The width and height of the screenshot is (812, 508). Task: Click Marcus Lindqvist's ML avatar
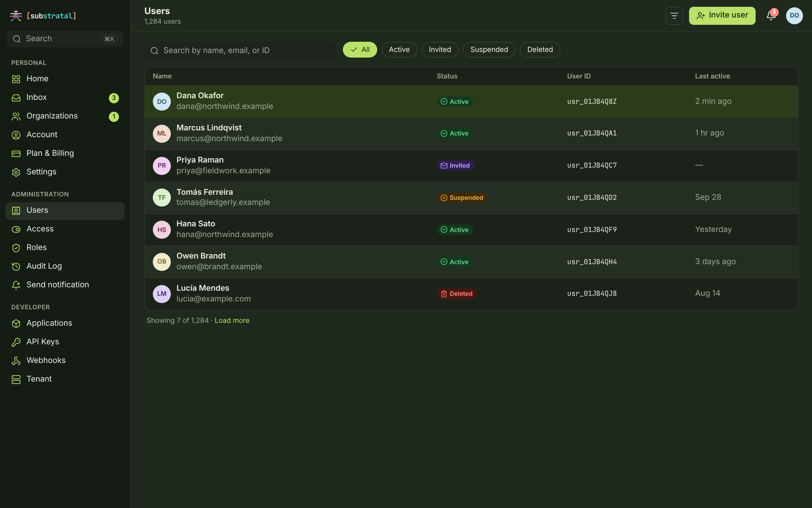(x=162, y=133)
